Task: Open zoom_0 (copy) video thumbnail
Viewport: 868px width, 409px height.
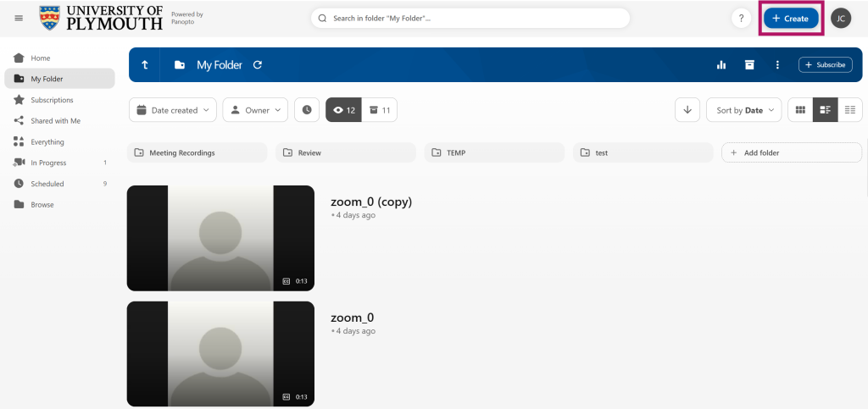Action: [x=220, y=238]
